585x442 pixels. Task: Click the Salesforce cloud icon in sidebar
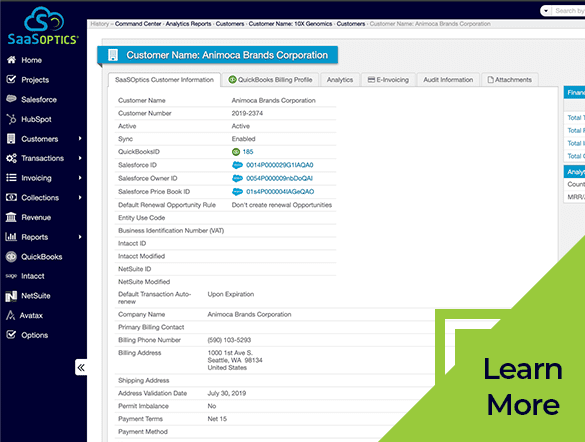[x=12, y=99]
